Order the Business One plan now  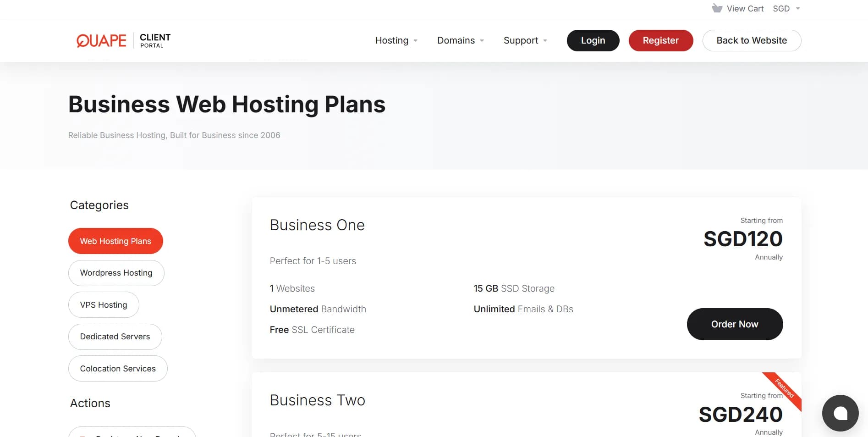coord(734,324)
